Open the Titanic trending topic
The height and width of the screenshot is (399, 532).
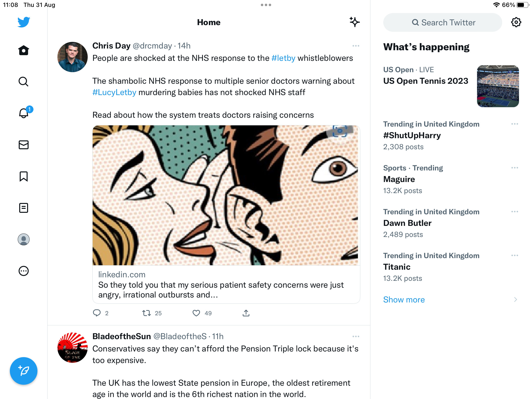[x=397, y=267]
